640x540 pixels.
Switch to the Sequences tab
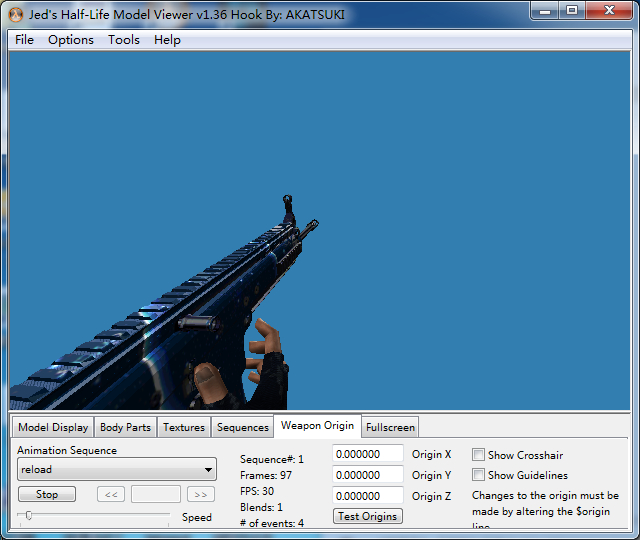[x=243, y=427]
